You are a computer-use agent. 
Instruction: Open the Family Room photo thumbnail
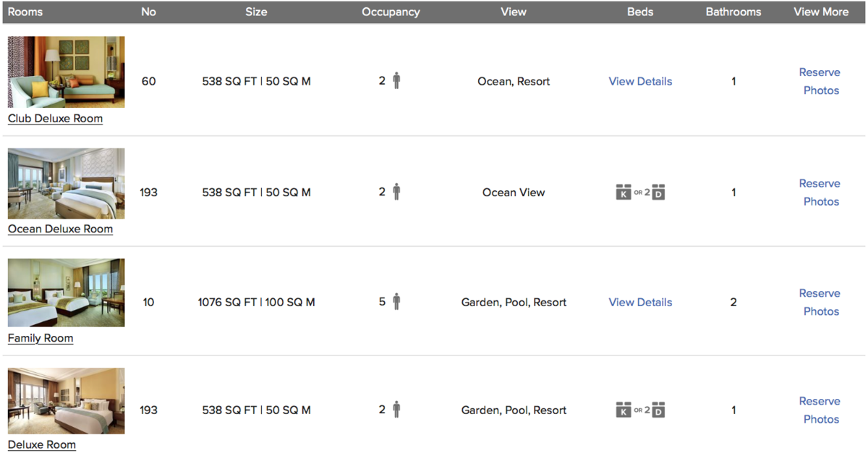66,292
